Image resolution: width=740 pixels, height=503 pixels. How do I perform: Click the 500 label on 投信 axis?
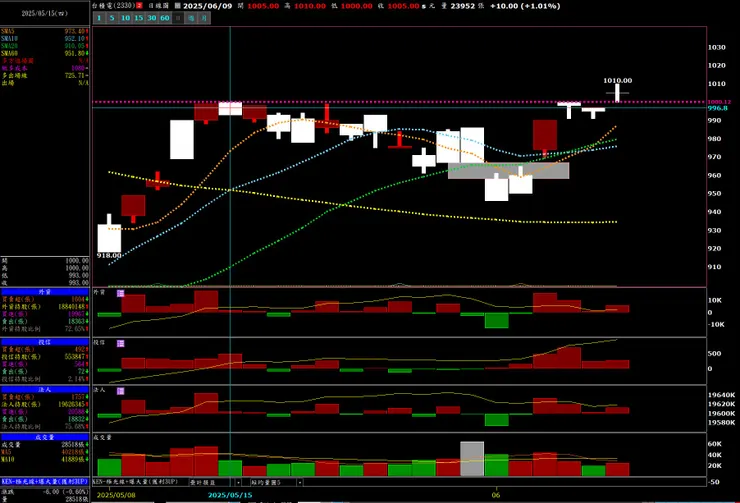[715, 353]
